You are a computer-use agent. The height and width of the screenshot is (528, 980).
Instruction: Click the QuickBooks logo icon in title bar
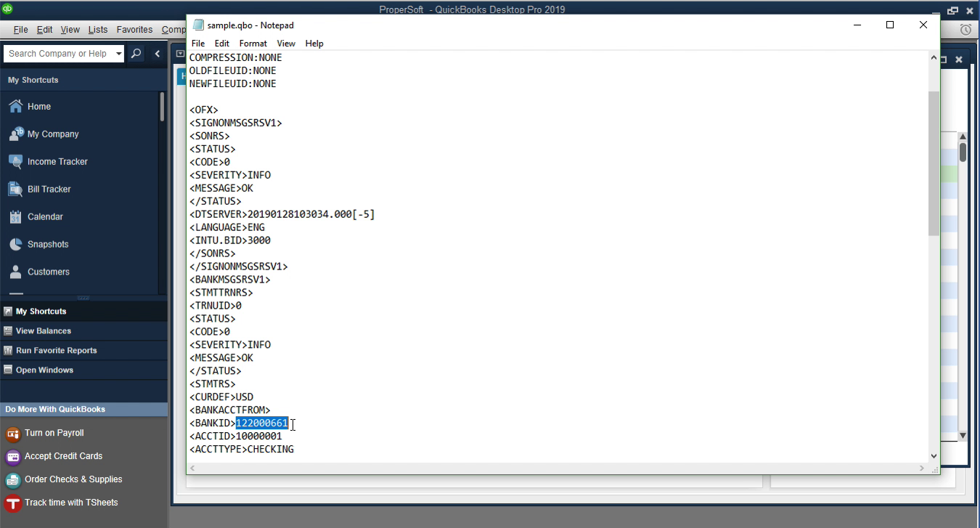click(7, 9)
